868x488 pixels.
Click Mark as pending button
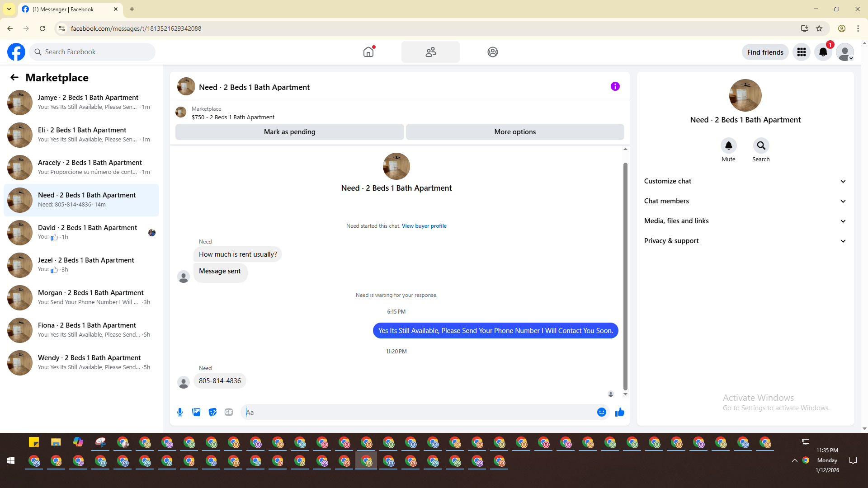click(x=289, y=132)
